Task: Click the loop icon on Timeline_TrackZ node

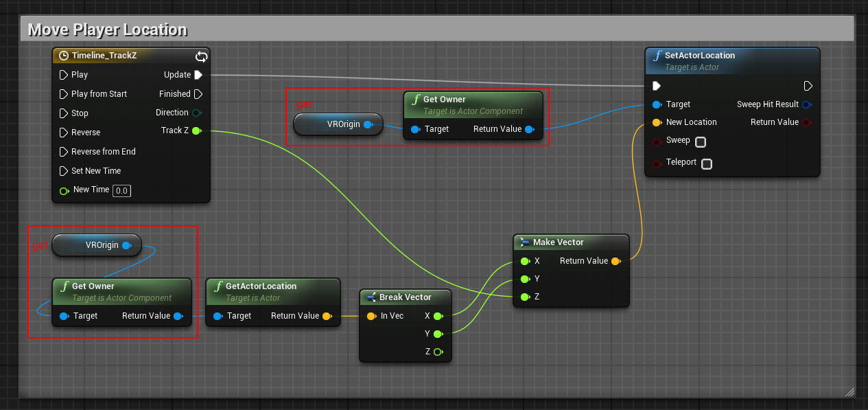Action: coord(201,56)
